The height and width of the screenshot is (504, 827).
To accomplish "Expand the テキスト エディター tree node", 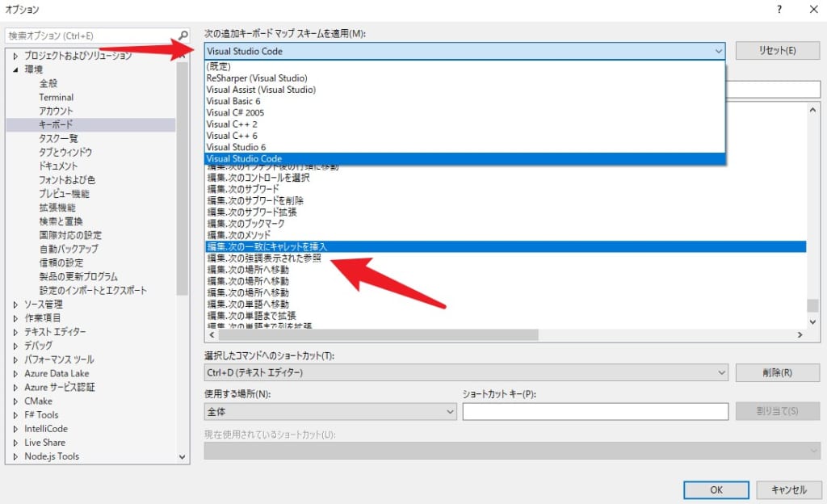I will 15,332.
